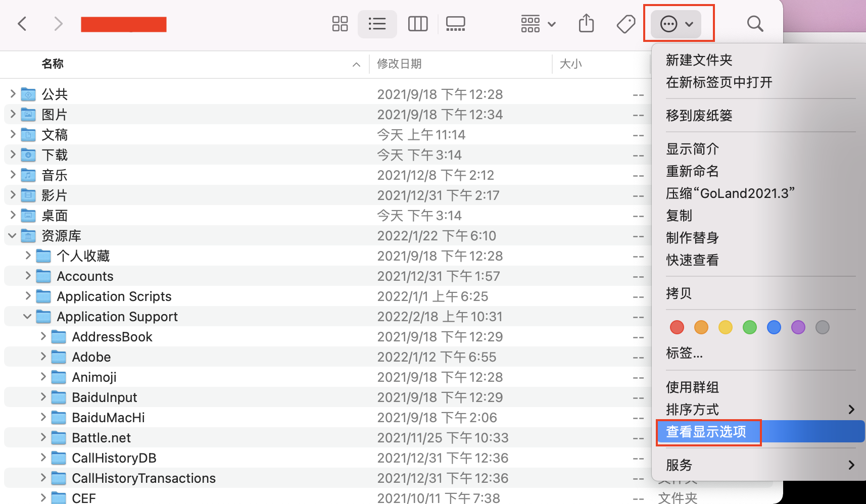This screenshot has height=504, width=866.
Task: Click the search magnifier icon
Action: click(755, 24)
